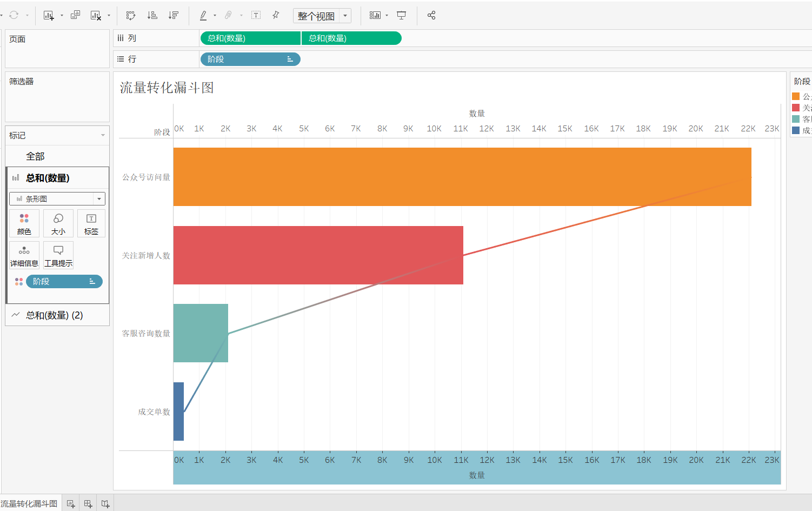Image resolution: width=812 pixels, height=511 pixels.
Task: Open the 颜色 (Color) marks card
Action: 24,224
